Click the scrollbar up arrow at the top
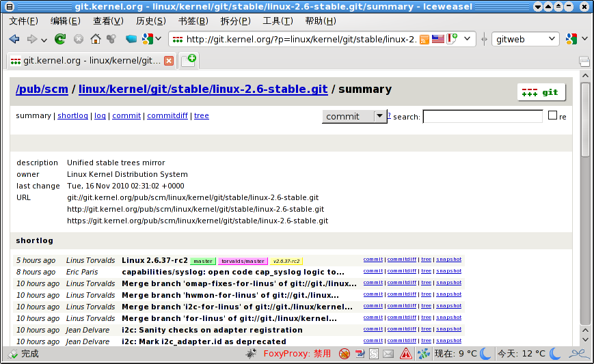The width and height of the screenshot is (594, 364). (x=585, y=76)
